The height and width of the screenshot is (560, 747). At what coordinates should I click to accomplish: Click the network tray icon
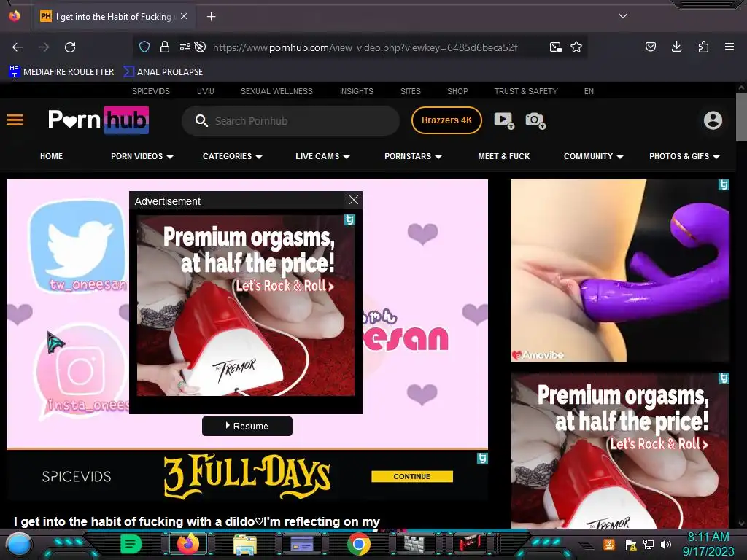click(649, 544)
